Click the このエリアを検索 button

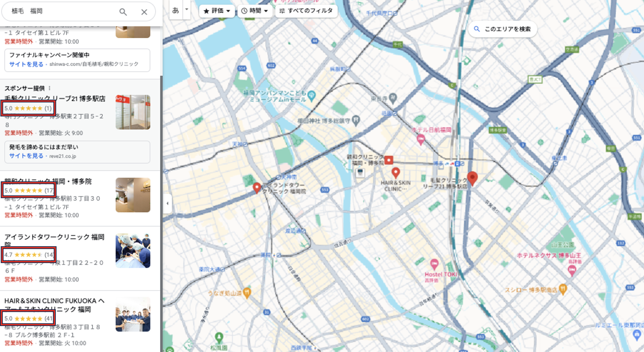pos(502,29)
